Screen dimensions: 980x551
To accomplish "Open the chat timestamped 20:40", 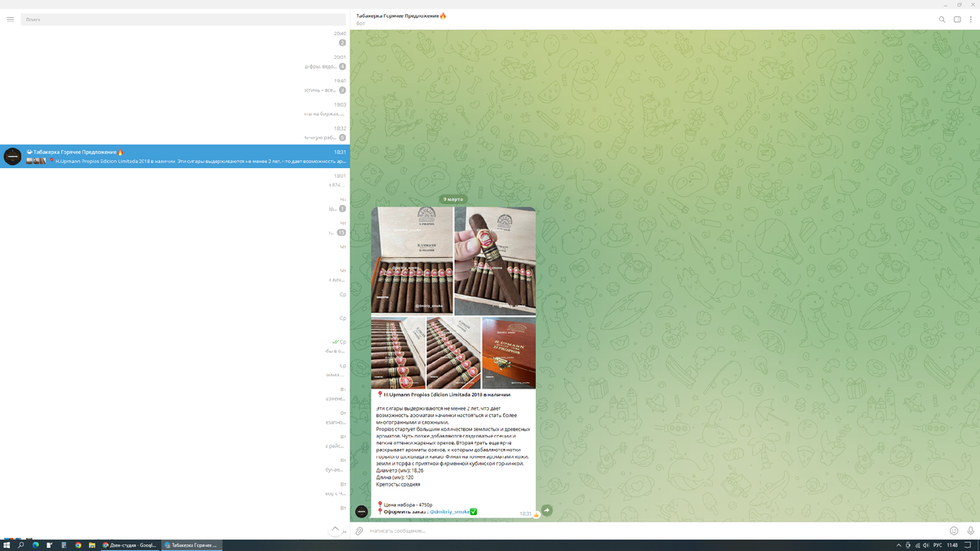I will pyautogui.click(x=175, y=38).
